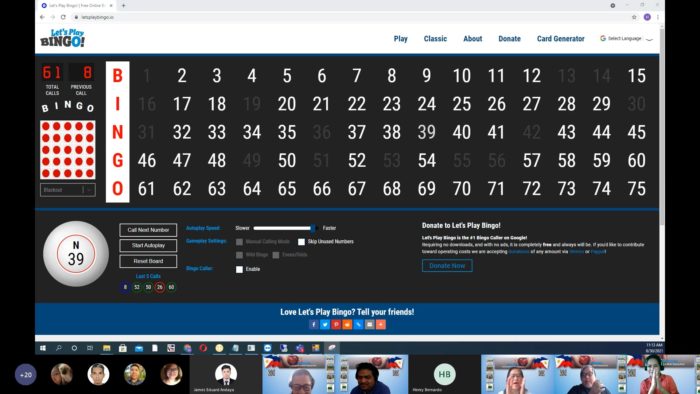The width and height of the screenshot is (700, 394).
Task: Click number 75 on the board
Action: coord(636,189)
